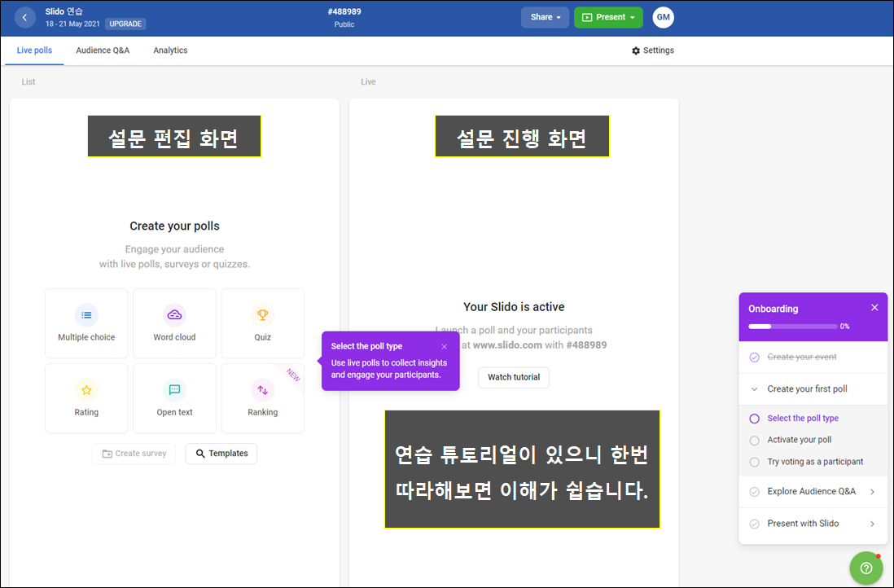Collapse the Create your first poll section

(x=754, y=389)
